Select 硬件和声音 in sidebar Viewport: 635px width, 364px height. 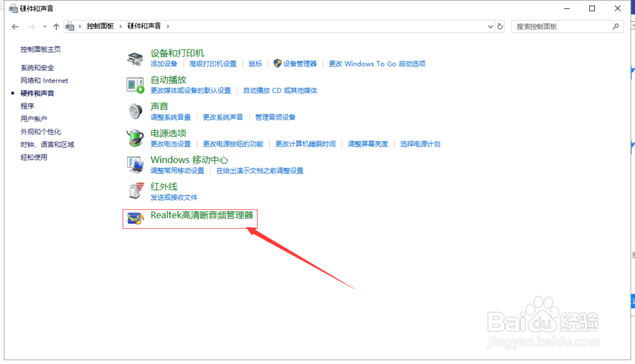coord(37,93)
